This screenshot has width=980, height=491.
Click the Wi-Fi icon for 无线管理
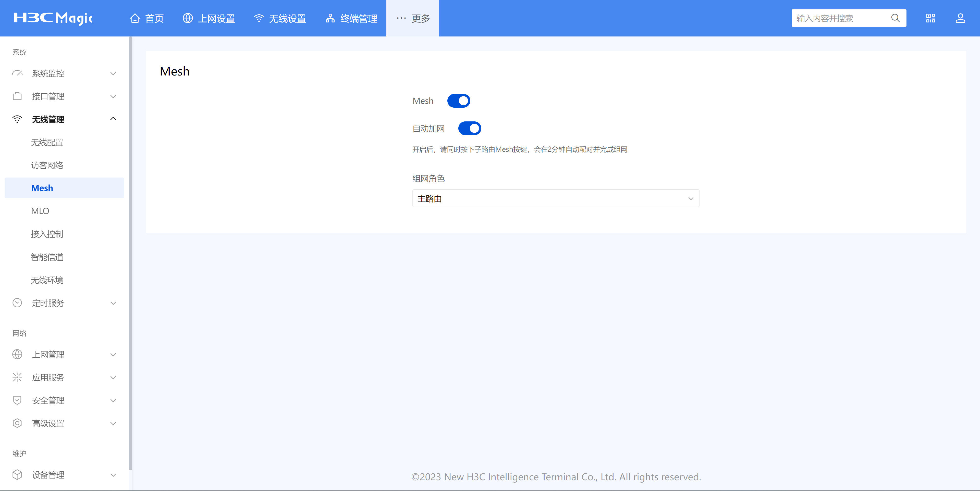coord(17,119)
